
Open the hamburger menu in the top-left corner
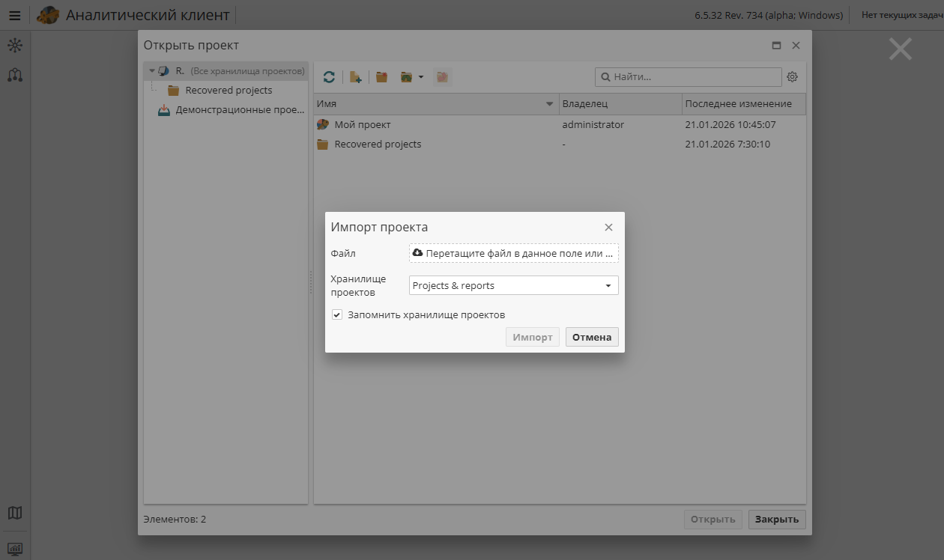[15, 14]
